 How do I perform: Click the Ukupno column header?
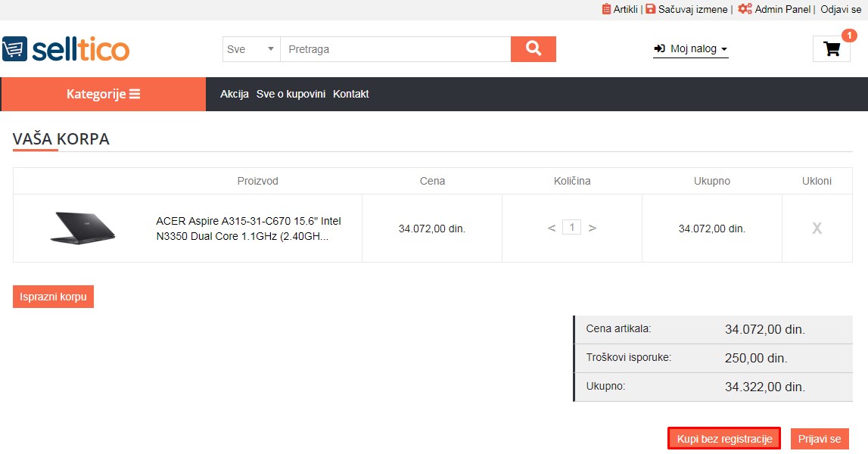(712, 181)
